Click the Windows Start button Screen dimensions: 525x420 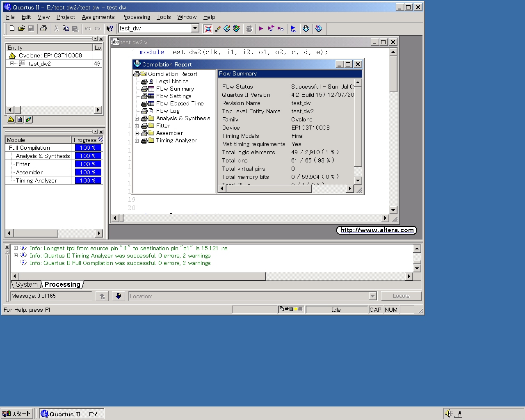pos(17,413)
